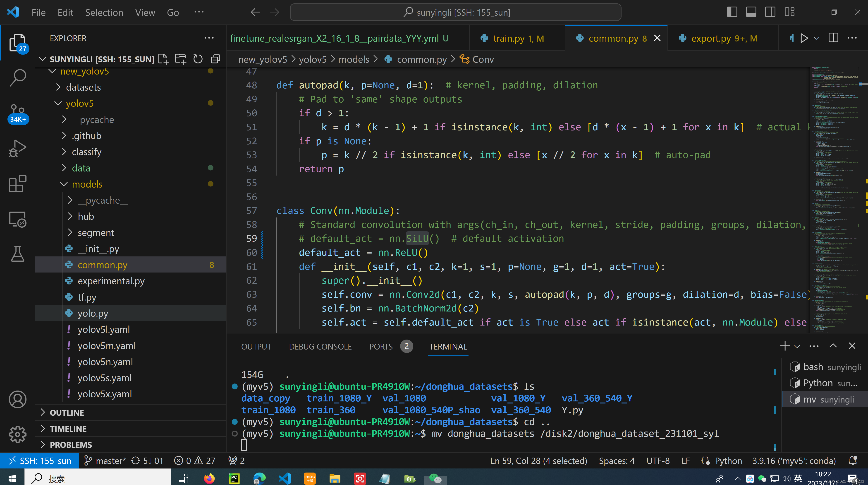Refresh the explorer file tree
The width and height of the screenshot is (868, 485).
(x=198, y=59)
